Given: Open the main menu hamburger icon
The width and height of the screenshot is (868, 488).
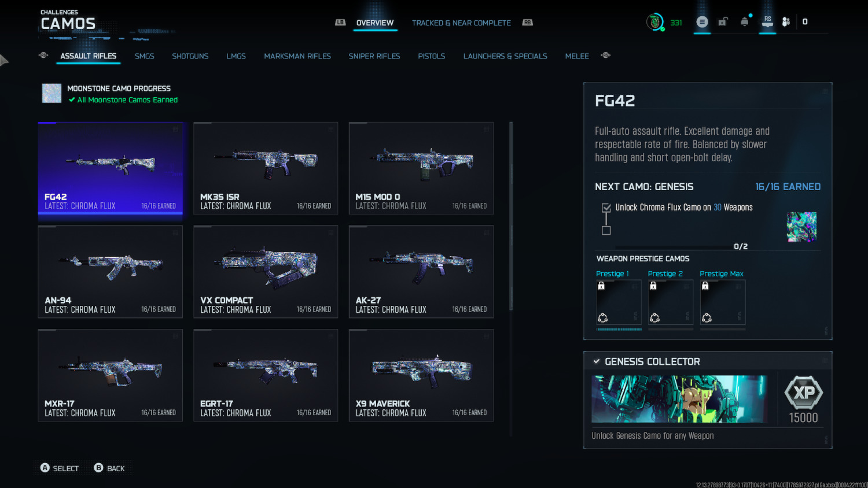Looking at the screenshot, I should pos(702,22).
